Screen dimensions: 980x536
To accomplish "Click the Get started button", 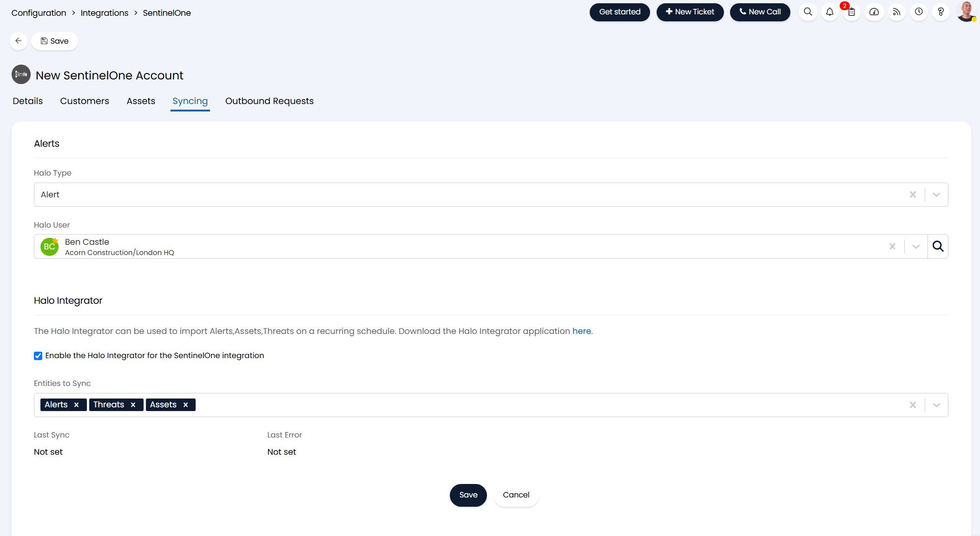I will point(619,12).
